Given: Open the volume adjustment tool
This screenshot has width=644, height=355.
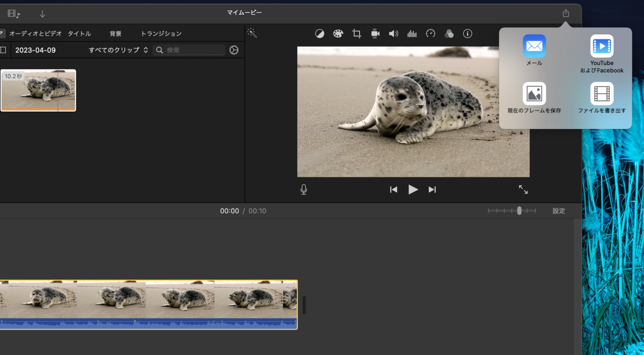Looking at the screenshot, I should tap(393, 34).
